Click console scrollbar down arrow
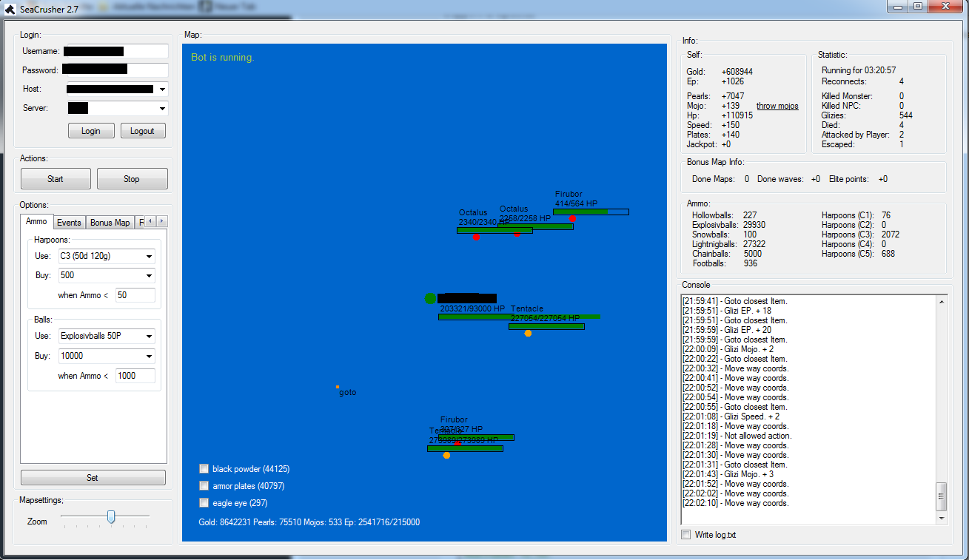969x560 pixels. coord(941,519)
